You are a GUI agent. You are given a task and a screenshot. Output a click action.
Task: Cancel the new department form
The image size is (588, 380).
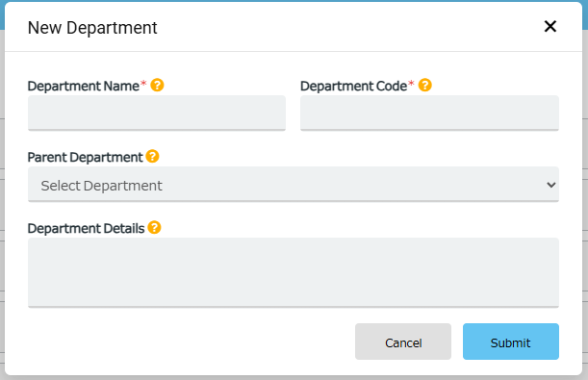pyautogui.click(x=403, y=342)
